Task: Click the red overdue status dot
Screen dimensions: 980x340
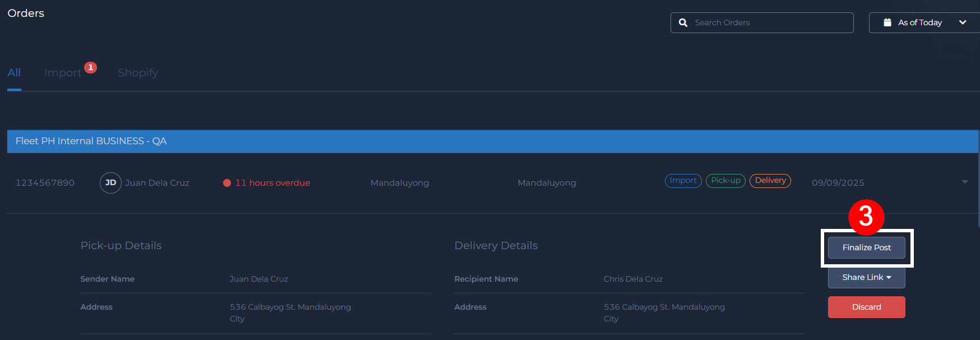Action: click(227, 183)
